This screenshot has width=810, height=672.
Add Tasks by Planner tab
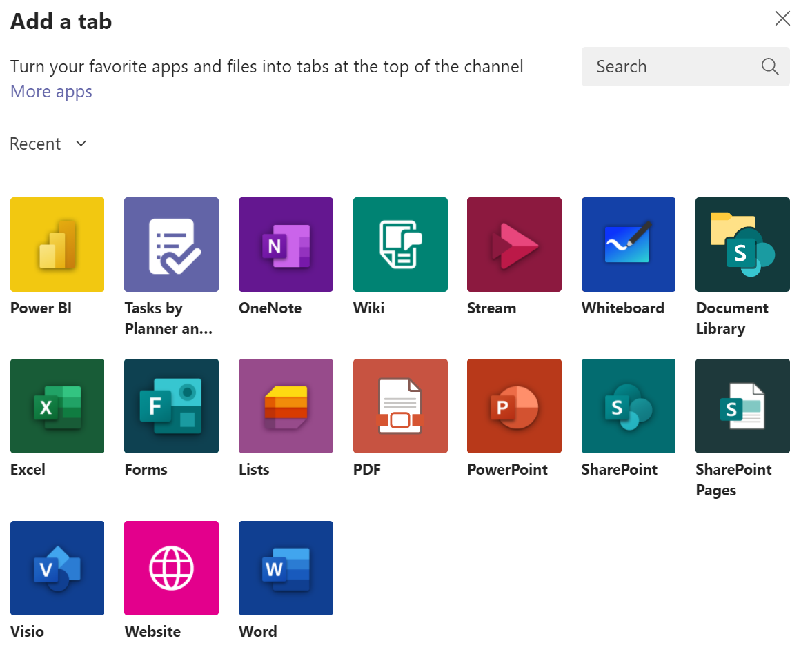point(172,244)
